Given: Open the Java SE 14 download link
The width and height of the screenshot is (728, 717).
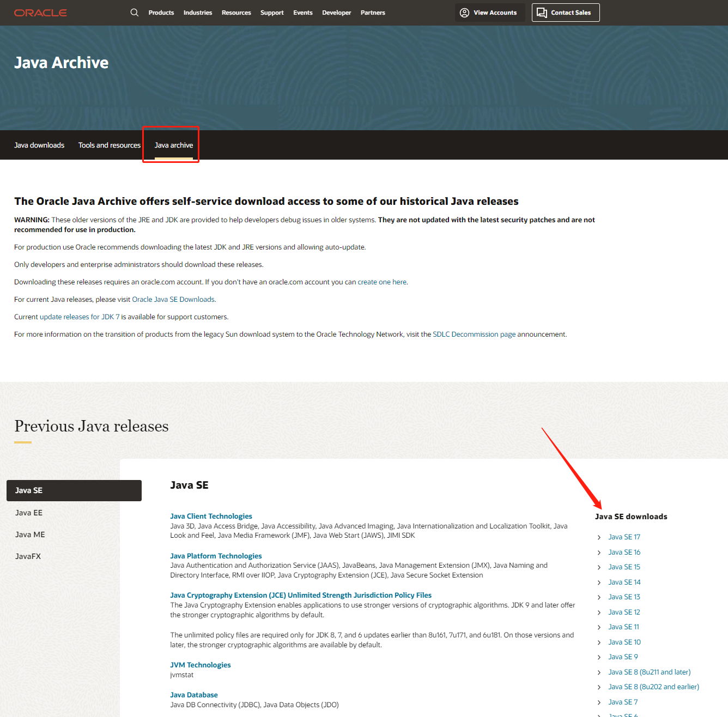Looking at the screenshot, I should [x=624, y=582].
